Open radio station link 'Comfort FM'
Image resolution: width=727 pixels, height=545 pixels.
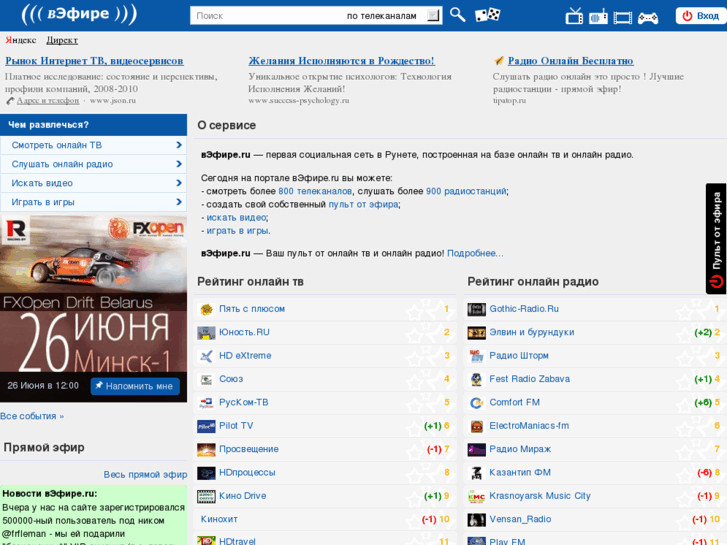514,402
